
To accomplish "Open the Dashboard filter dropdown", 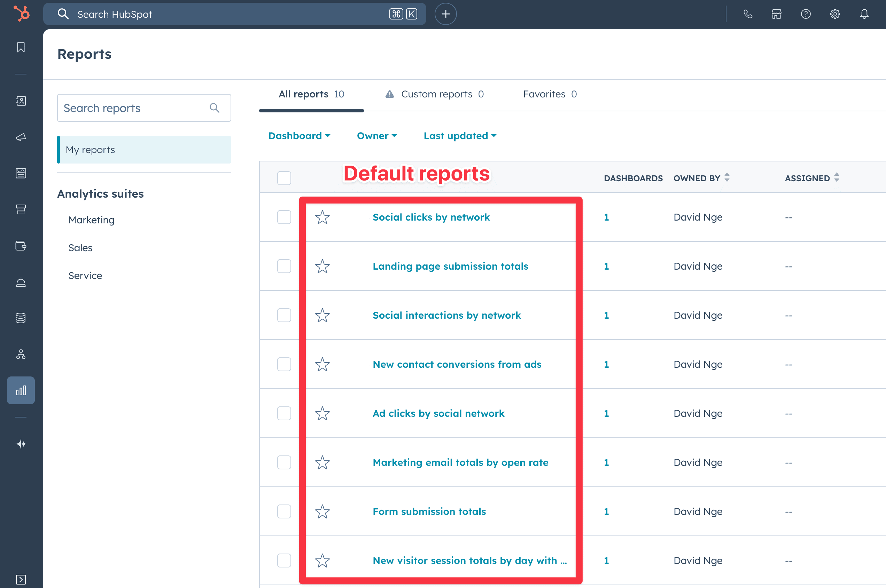I will point(299,136).
